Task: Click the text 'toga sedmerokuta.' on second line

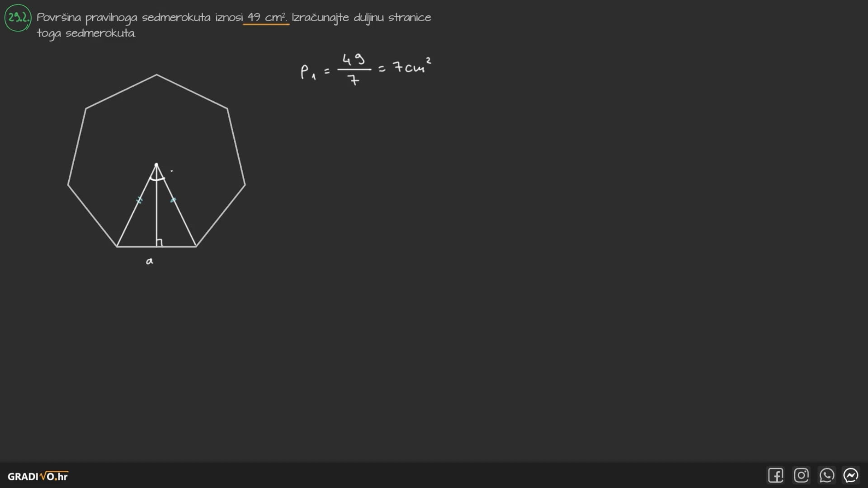Action: click(86, 33)
